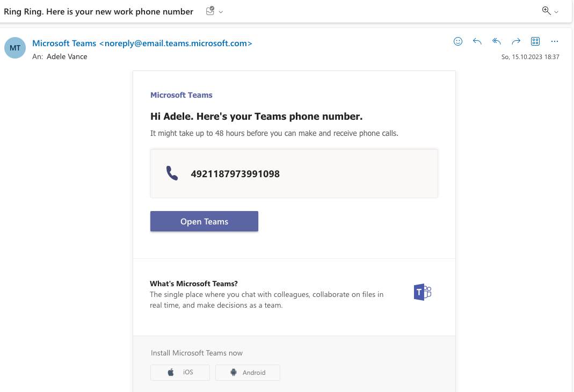Image resolution: width=574 pixels, height=392 pixels.
Task: Reply to this email
Action: pos(477,41)
